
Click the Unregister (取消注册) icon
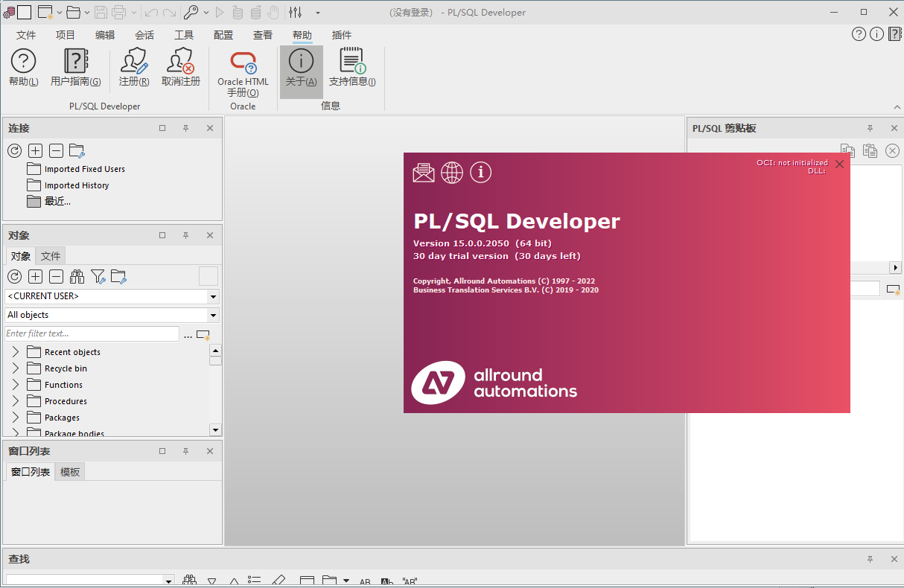pyautogui.click(x=180, y=67)
